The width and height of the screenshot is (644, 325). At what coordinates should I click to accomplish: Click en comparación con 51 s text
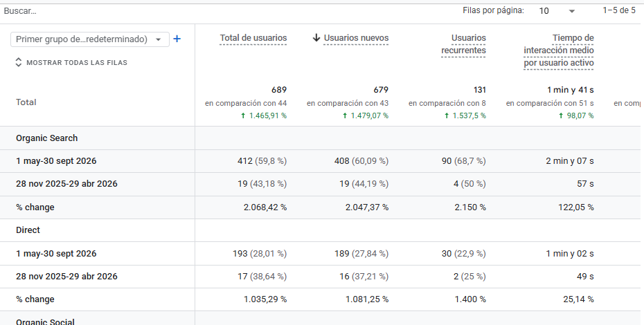tap(550, 104)
